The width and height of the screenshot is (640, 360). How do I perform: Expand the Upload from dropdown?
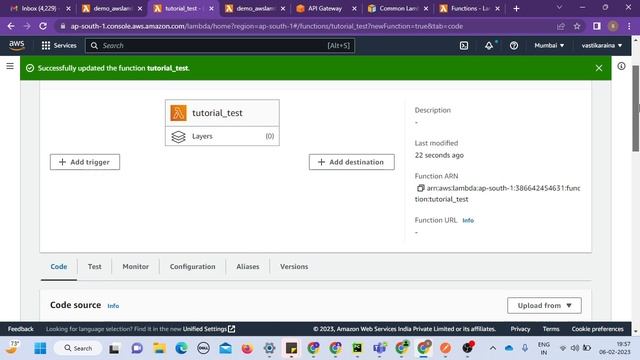pos(544,305)
